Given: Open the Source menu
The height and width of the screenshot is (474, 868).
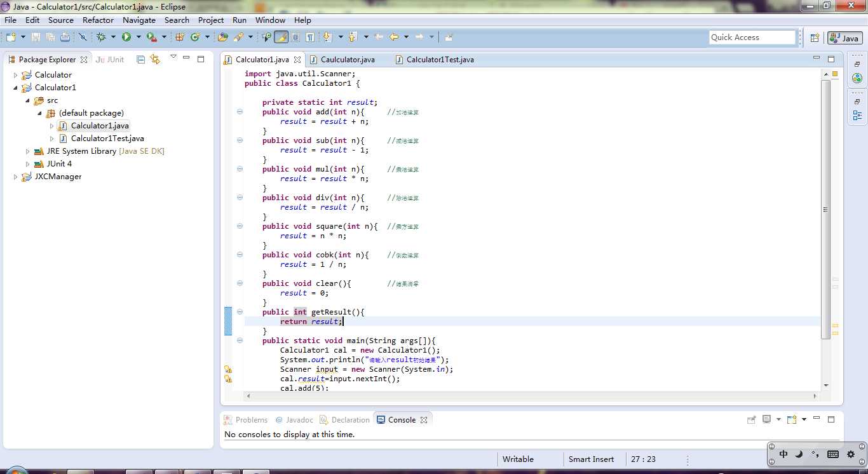Looking at the screenshot, I should [61, 20].
